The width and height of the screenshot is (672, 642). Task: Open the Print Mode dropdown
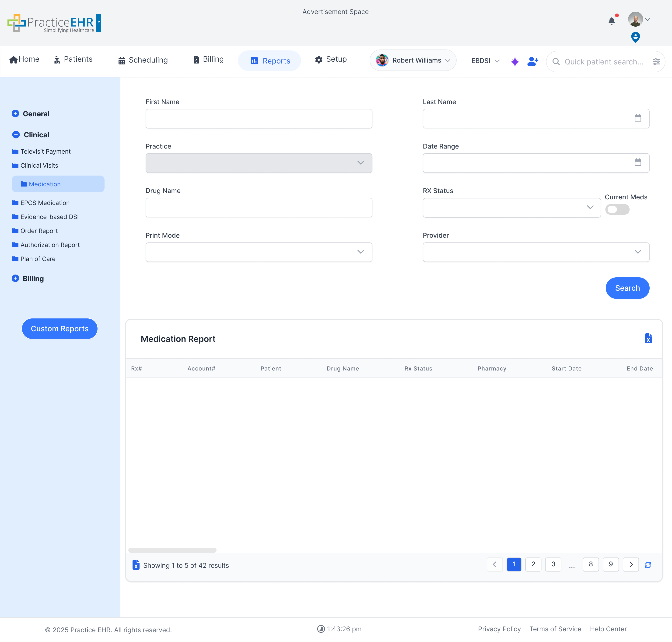[259, 252]
